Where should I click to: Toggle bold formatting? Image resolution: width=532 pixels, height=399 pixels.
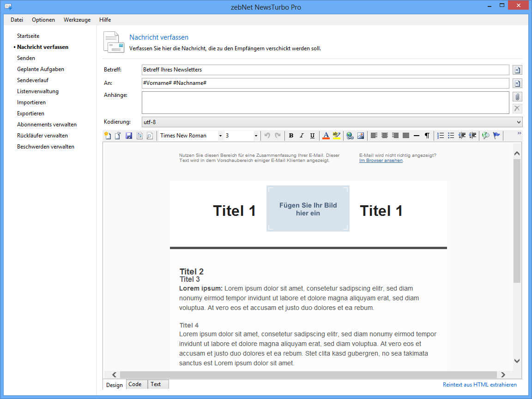coord(291,136)
